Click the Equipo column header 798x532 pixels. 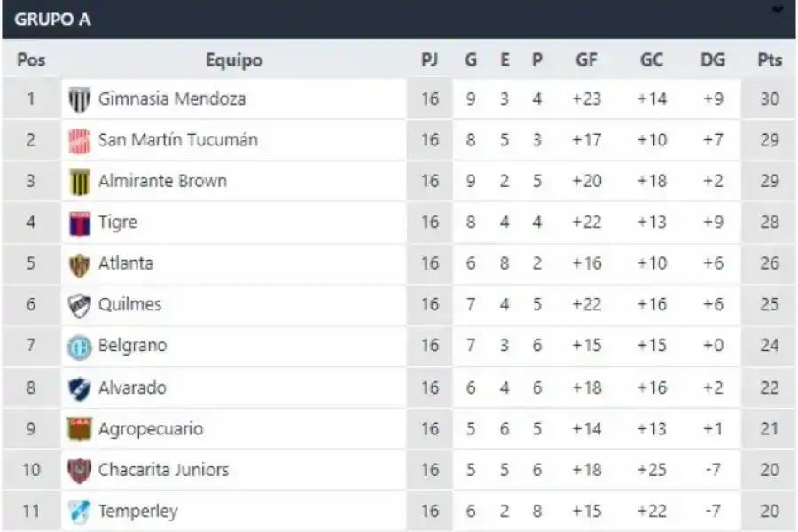234,60
